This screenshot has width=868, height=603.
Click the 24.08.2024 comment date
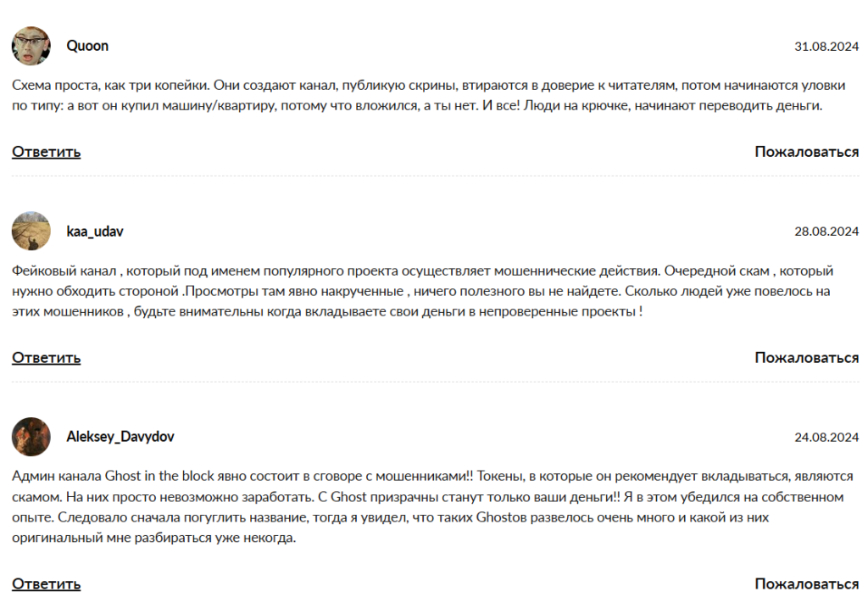click(x=826, y=437)
